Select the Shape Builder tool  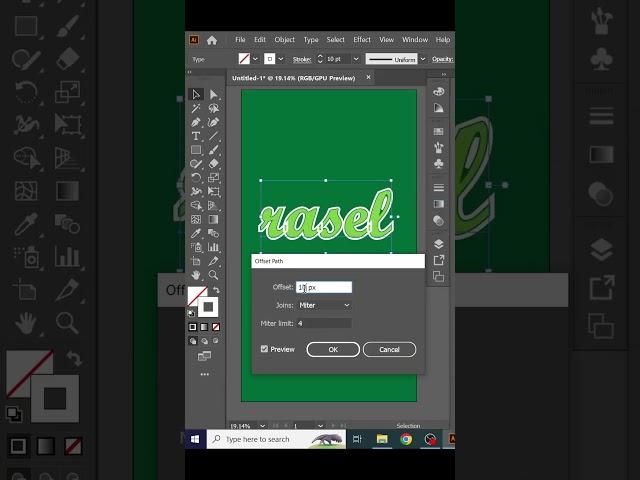click(196, 205)
